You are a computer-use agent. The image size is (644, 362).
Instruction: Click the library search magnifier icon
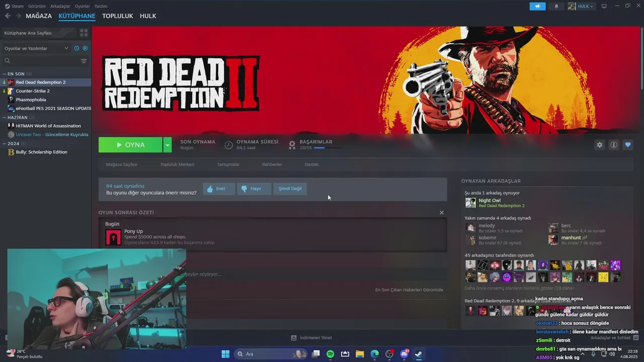(8, 61)
